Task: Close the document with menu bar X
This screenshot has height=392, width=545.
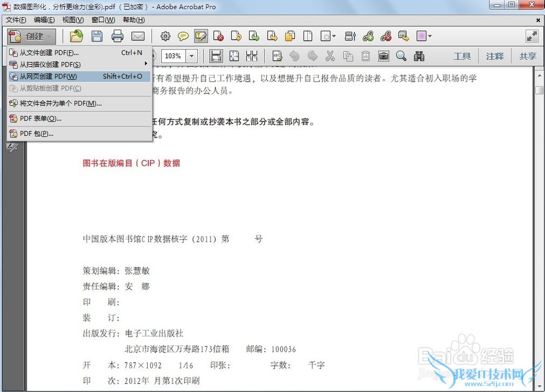Action: click(538, 20)
